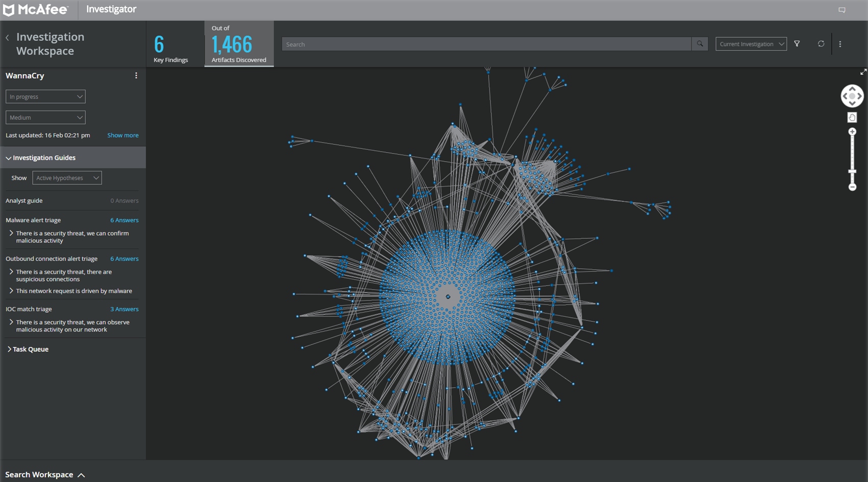The height and width of the screenshot is (482, 868).
Task: Open the filter funnel icon
Action: pyautogui.click(x=797, y=44)
